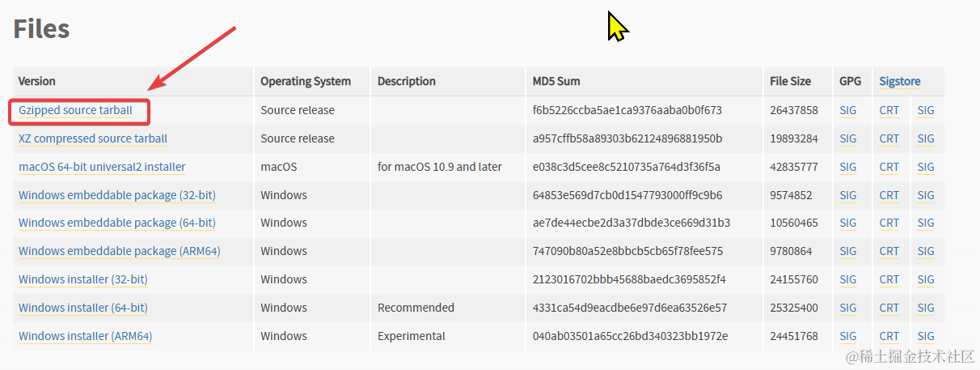The width and height of the screenshot is (980, 370).
Task: Download the XZ compressed source tarball
Action: pyautogui.click(x=93, y=138)
